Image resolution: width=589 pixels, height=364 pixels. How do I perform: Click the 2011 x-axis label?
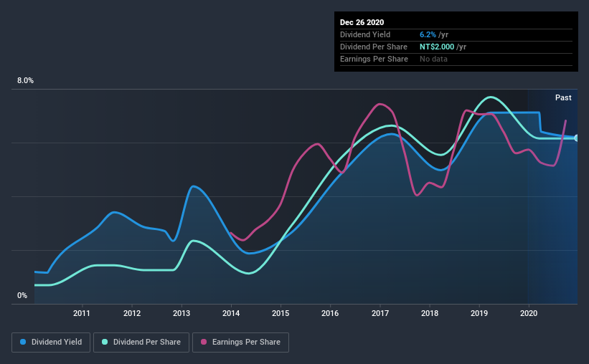tap(82, 313)
